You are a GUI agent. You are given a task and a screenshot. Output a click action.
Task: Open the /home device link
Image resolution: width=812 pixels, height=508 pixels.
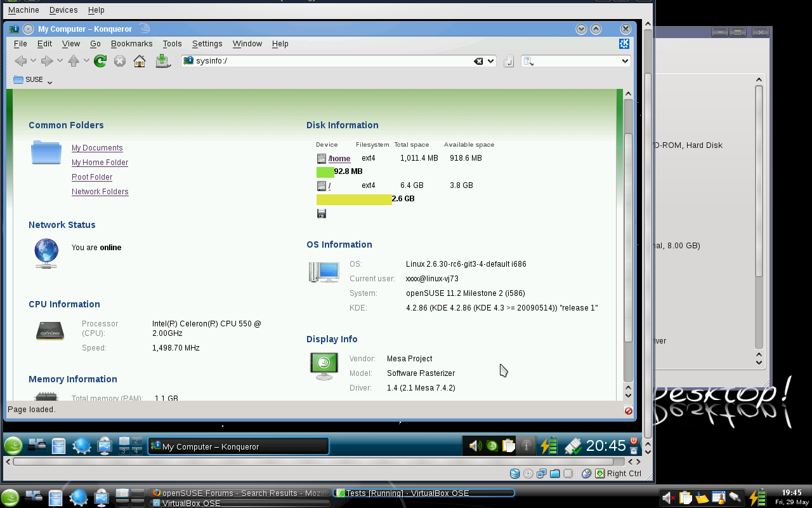tap(339, 159)
